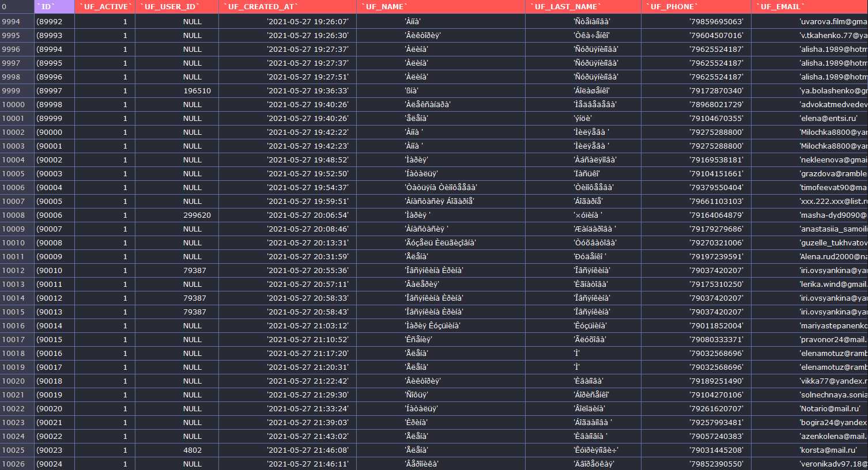Click timestamp '2021-05-27 20:06:54' cell
Viewport: 868px width, 470px height.
tap(288, 215)
